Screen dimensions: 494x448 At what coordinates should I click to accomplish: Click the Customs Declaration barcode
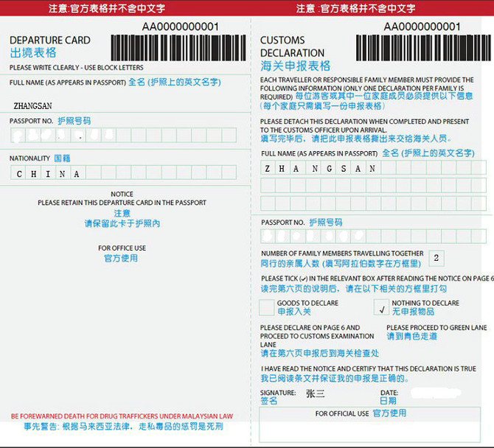click(x=423, y=48)
